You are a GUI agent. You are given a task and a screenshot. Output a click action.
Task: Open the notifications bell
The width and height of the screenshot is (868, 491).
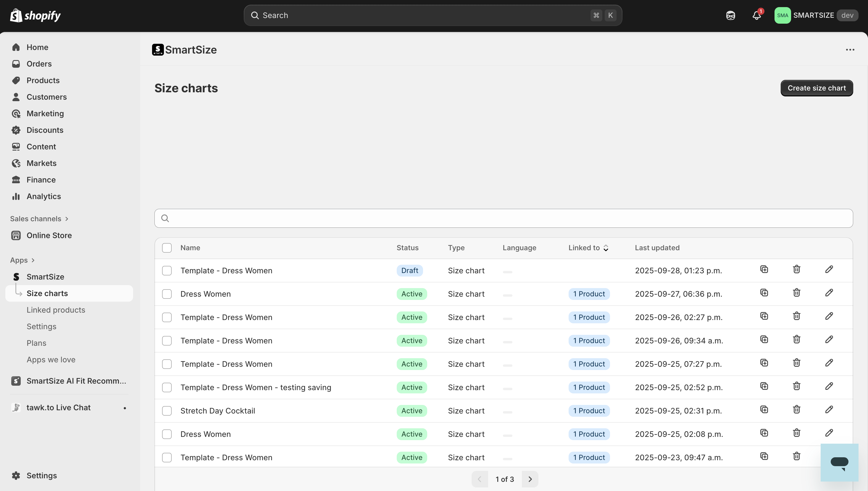click(756, 15)
